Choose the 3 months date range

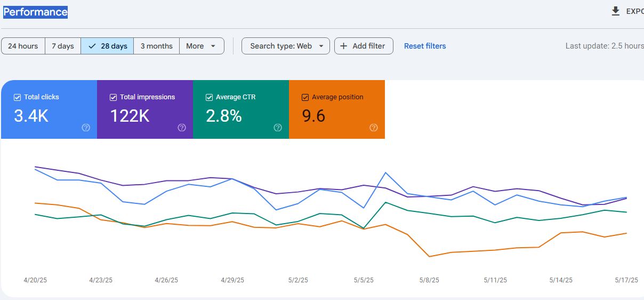[156, 46]
